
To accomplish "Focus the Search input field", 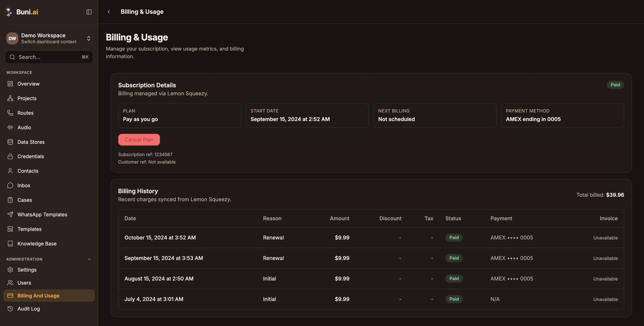I will point(49,57).
